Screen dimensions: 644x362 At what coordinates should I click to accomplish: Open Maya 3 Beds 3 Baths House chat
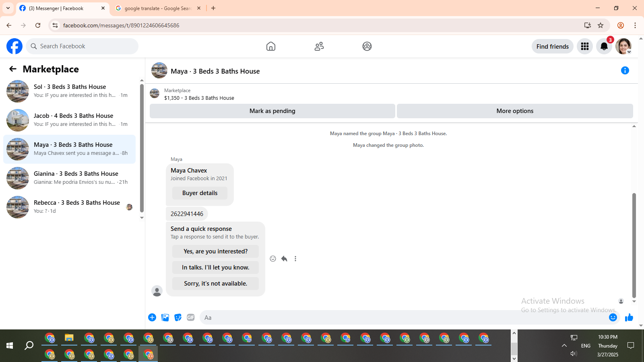click(69, 149)
